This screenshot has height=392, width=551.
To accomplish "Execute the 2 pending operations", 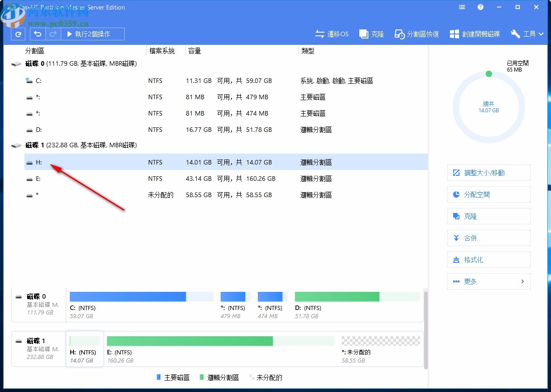I will pyautogui.click(x=92, y=34).
